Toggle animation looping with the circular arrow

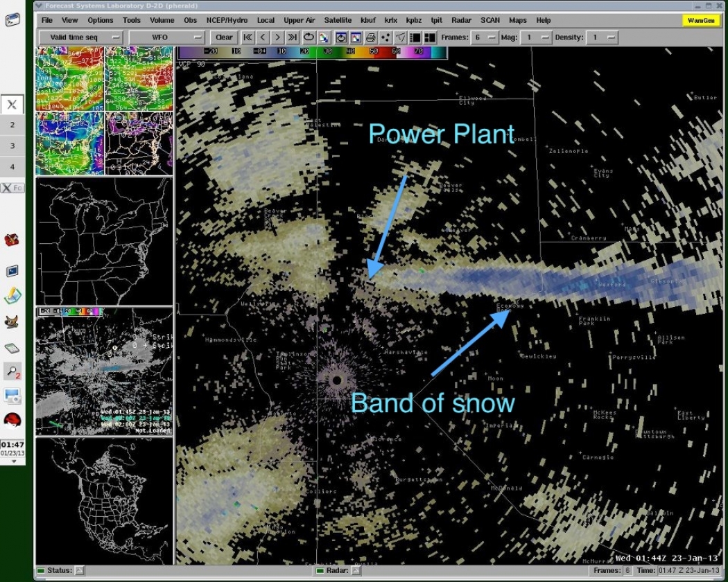coord(308,38)
